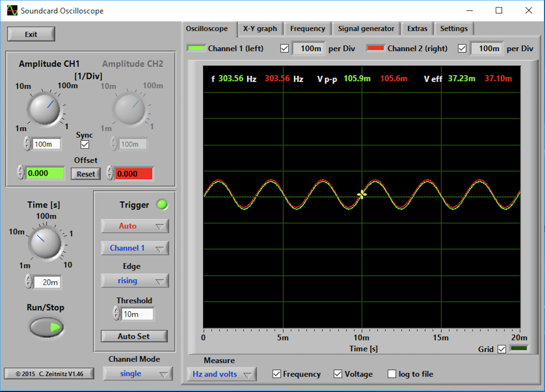Switch to the Signal generator tab

[x=366, y=29]
